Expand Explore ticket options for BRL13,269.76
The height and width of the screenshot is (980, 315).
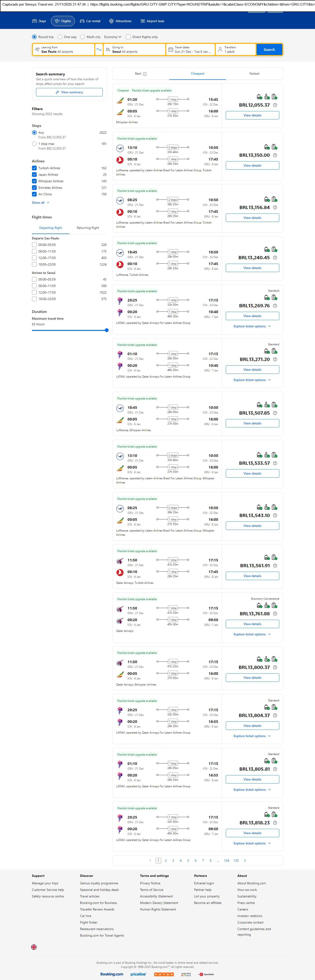(252, 326)
